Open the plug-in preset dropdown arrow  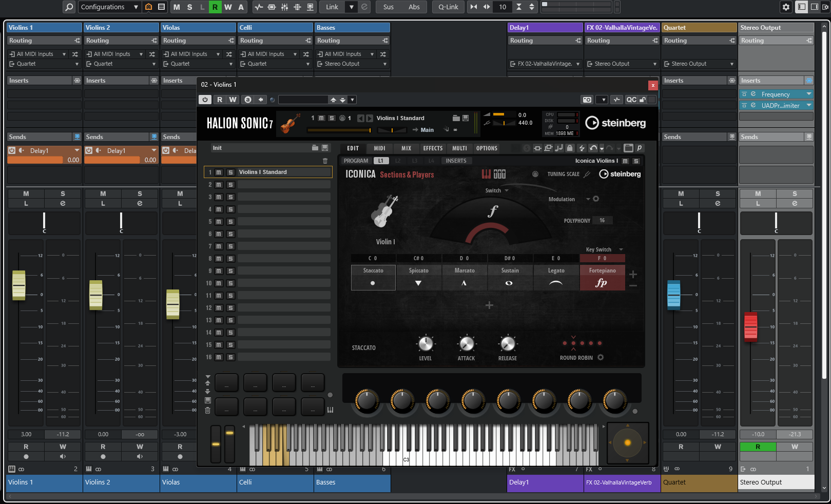tap(353, 100)
